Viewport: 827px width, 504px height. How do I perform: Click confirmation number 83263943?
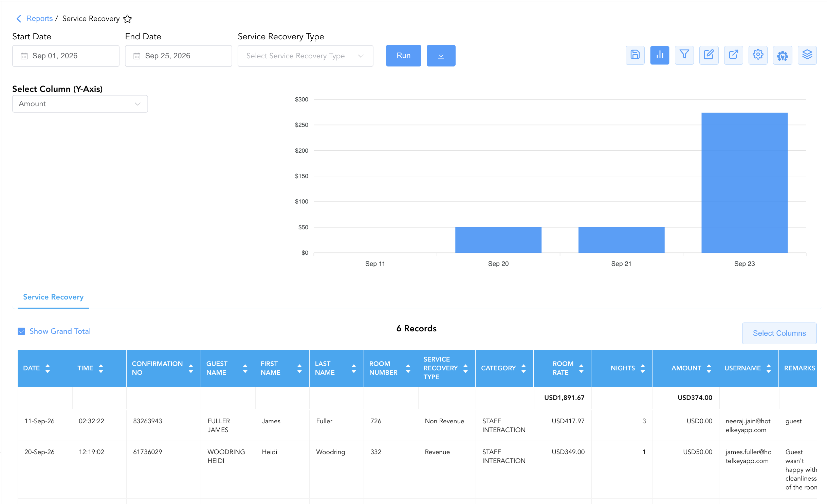[148, 421]
